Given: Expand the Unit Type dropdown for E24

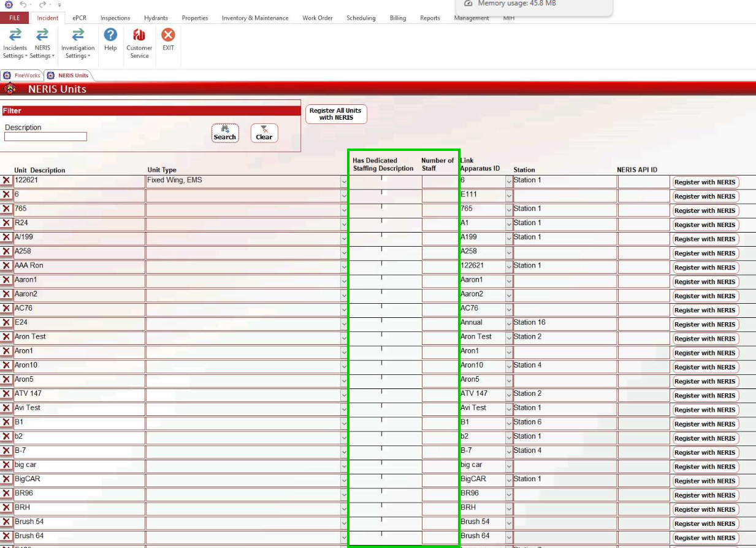Looking at the screenshot, I should [x=344, y=324].
